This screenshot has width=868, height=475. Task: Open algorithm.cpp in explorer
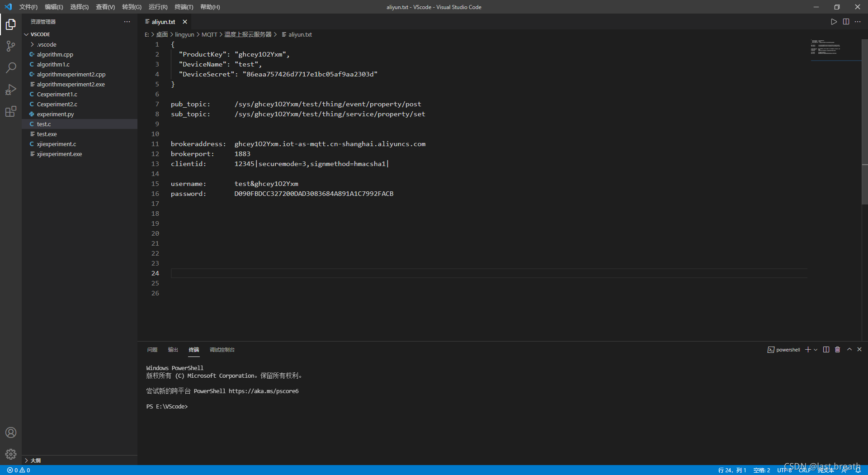[x=80, y=54]
